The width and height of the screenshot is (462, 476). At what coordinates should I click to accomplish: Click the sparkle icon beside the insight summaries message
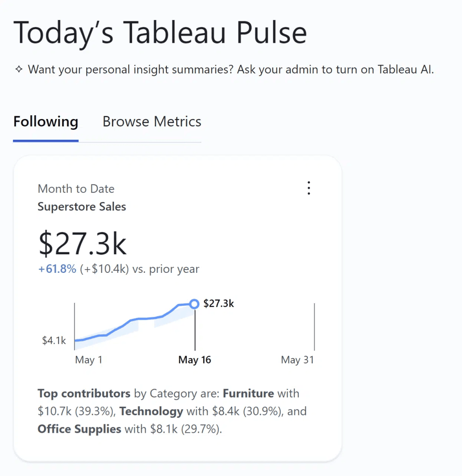tap(19, 70)
